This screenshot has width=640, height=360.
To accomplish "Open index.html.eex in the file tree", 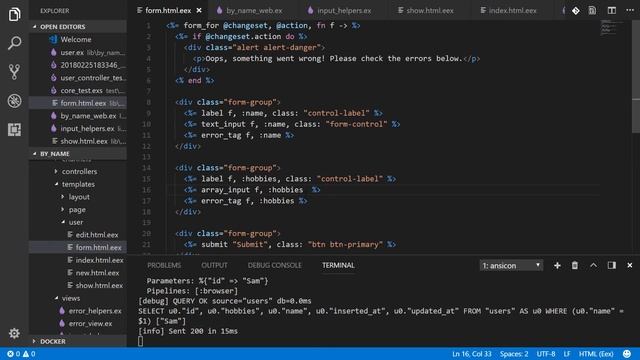I will point(78,260).
